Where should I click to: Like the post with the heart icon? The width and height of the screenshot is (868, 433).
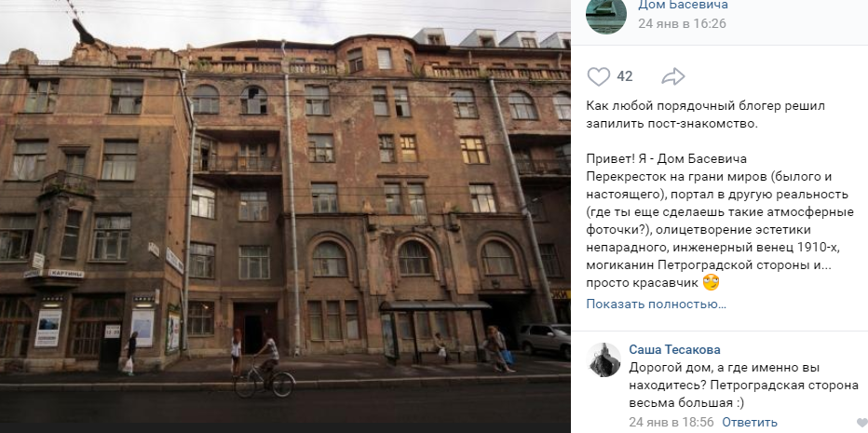[x=599, y=76]
